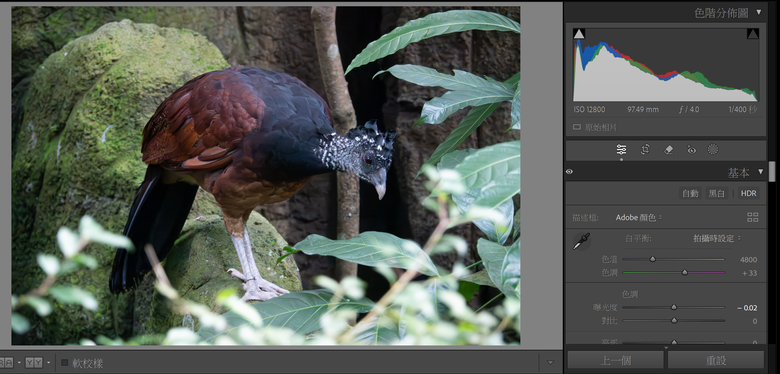The image size is (780, 374).
Task: Toggle the 基本 panel eye visibility
Action: [569, 172]
